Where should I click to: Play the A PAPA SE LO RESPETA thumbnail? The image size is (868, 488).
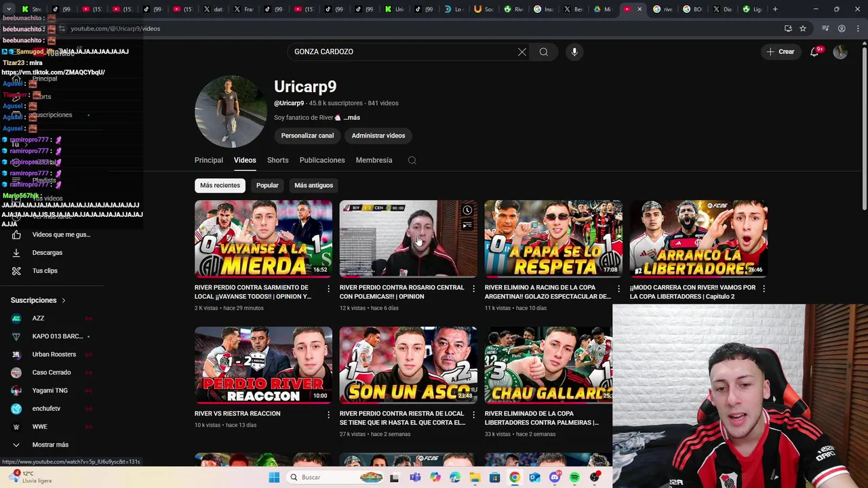tap(553, 239)
